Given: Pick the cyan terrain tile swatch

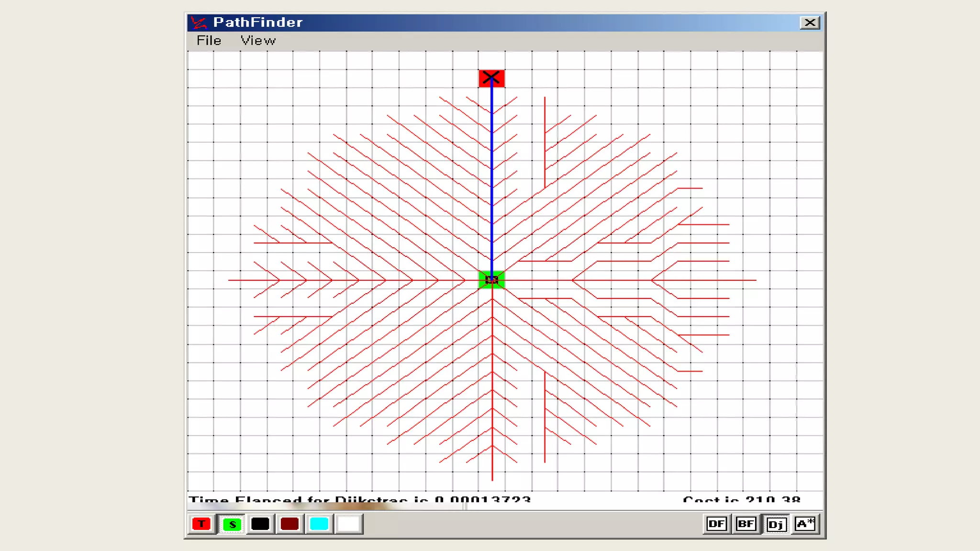Looking at the screenshot, I should [x=319, y=524].
